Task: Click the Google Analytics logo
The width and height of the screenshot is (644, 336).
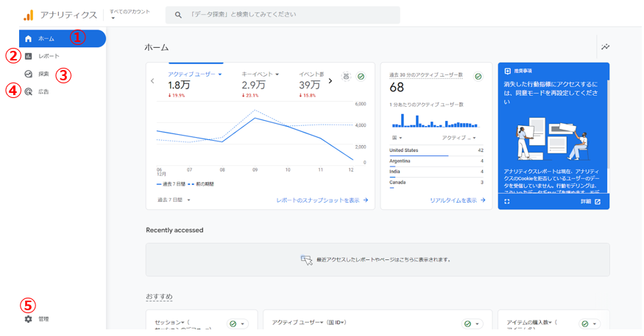Action: (28, 15)
